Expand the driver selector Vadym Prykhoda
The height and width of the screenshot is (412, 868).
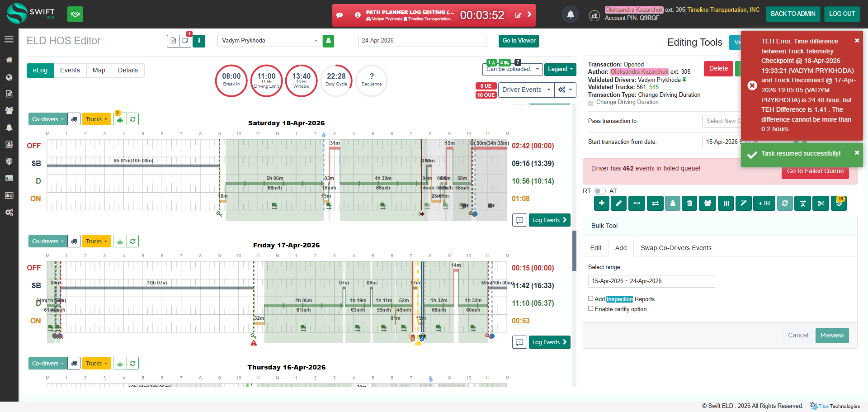pos(270,41)
